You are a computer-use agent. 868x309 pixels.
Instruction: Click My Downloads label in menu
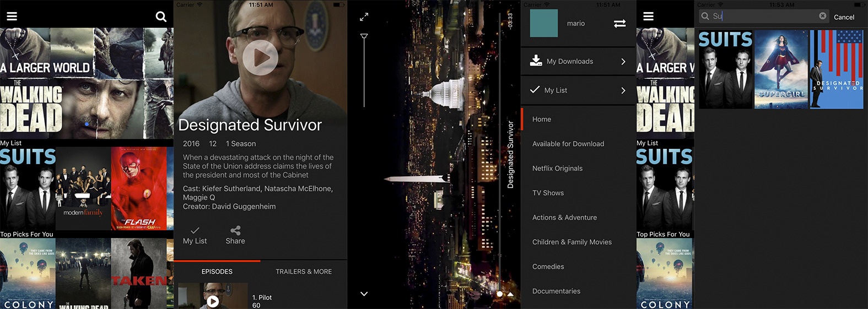coord(570,61)
